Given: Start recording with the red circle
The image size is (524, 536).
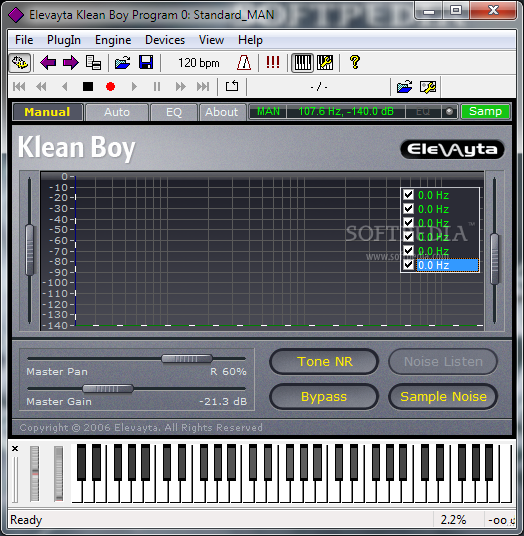Looking at the screenshot, I should pyautogui.click(x=110, y=87).
